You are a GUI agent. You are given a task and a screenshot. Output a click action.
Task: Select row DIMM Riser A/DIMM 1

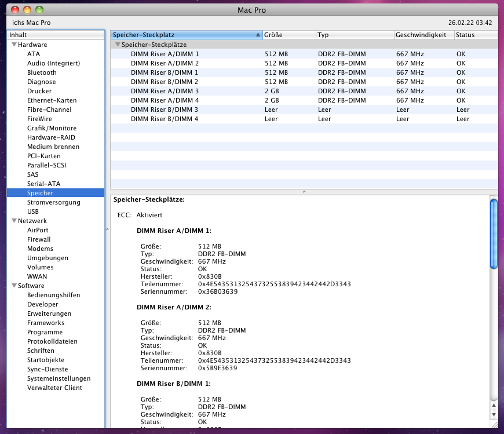point(304,54)
